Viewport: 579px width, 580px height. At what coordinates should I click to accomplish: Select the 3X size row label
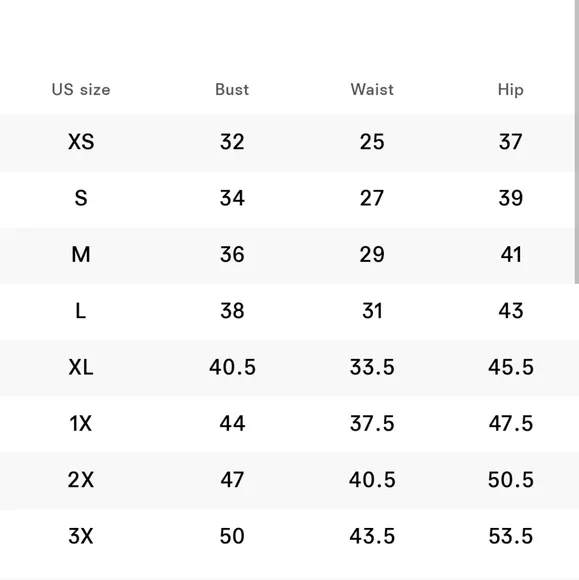coord(81,536)
